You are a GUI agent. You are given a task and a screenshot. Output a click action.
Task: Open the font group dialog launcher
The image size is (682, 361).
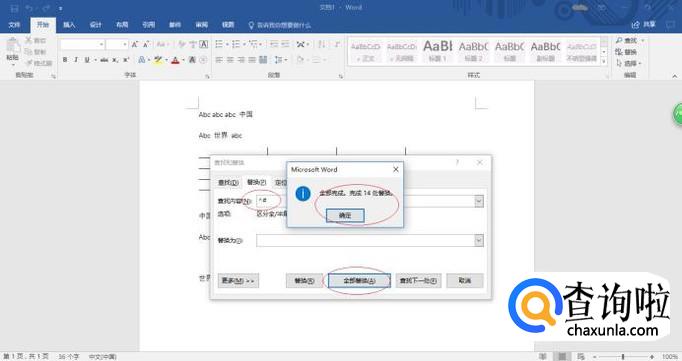tap(207, 76)
